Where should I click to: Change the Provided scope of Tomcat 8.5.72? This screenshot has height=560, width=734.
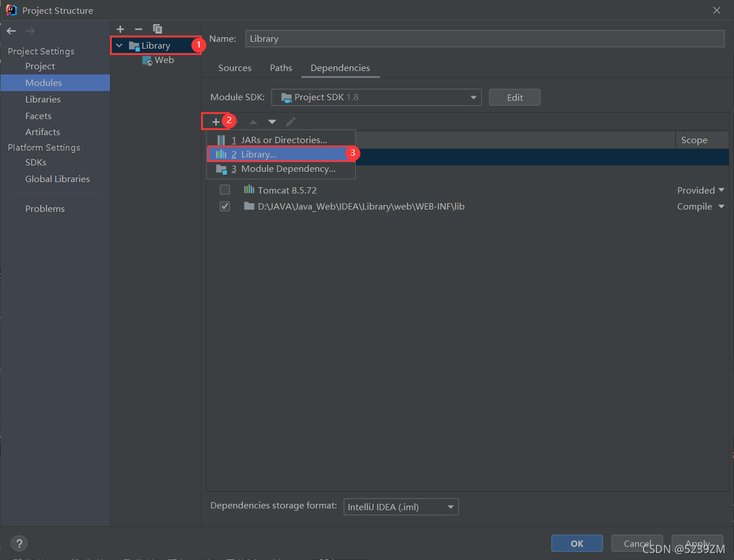700,190
